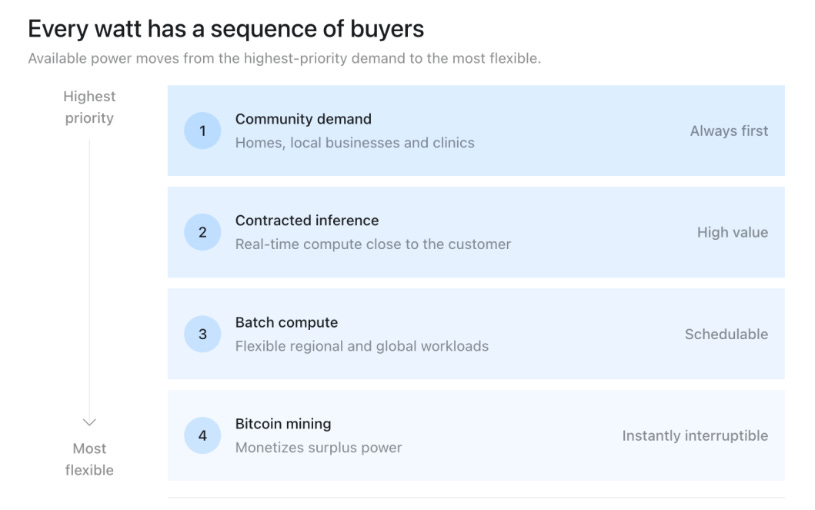Select the Batch compute heading
Viewport: 815px width, 510px height.
click(x=286, y=322)
